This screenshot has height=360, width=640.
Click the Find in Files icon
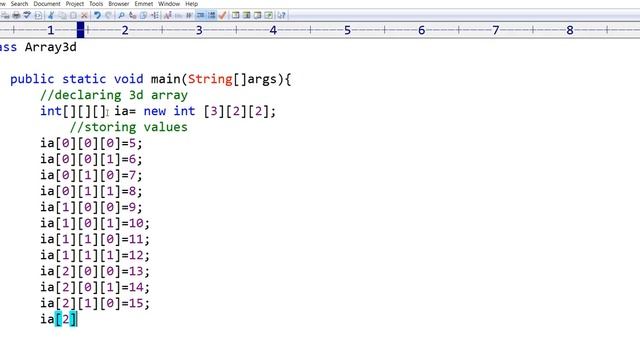pos(144,16)
